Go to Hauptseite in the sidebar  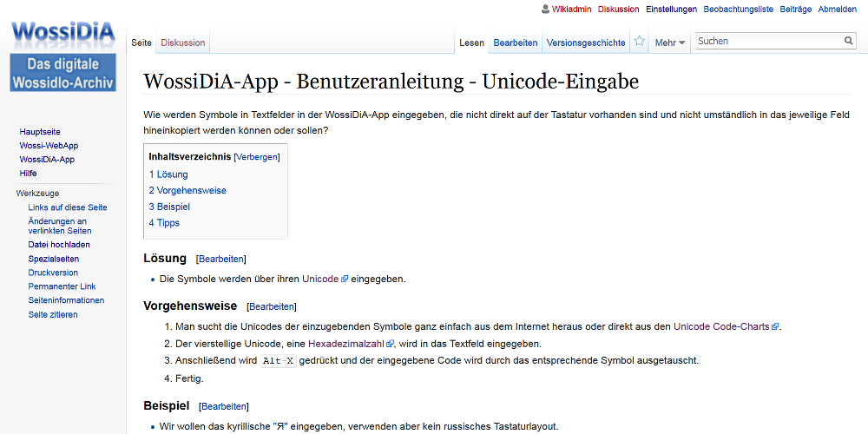40,132
